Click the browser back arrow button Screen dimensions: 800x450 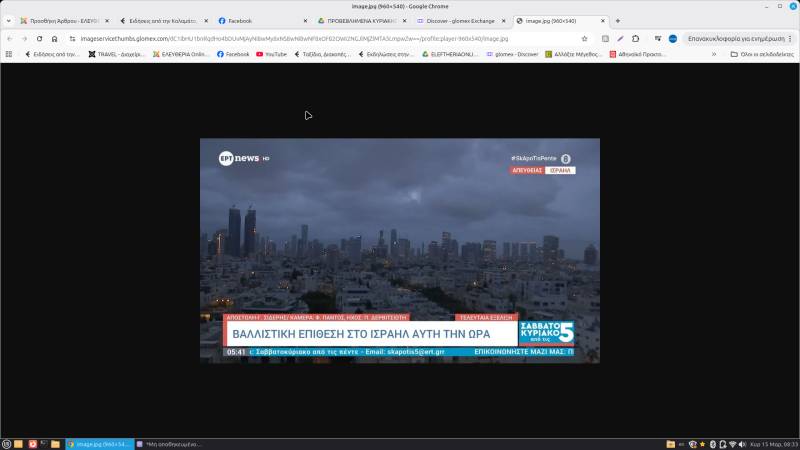(x=9, y=38)
